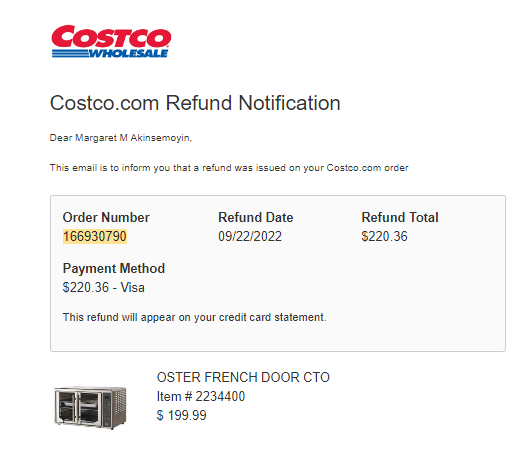Click the refund date 09/22/2022
Image resolution: width=529 pixels, height=462 pixels.
pyautogui.click(x=250, y=236)
